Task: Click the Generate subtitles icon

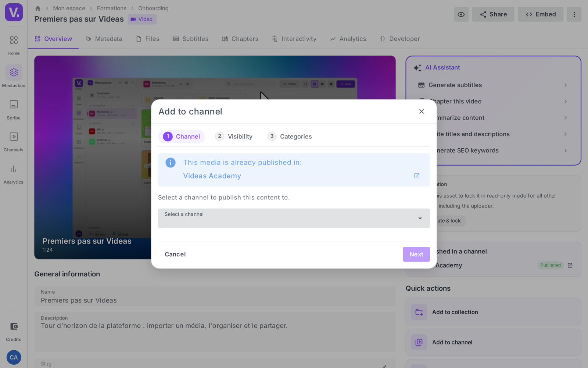Action: click(421, 85)
